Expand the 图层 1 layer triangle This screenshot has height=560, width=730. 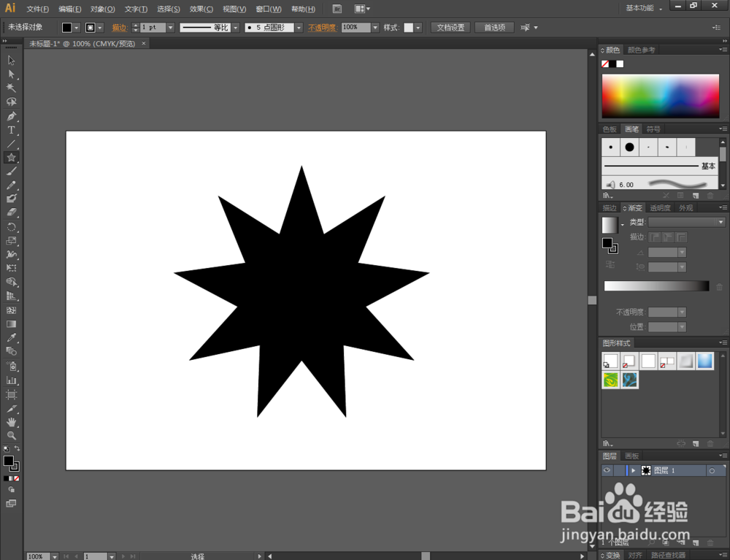pos(633,471)
